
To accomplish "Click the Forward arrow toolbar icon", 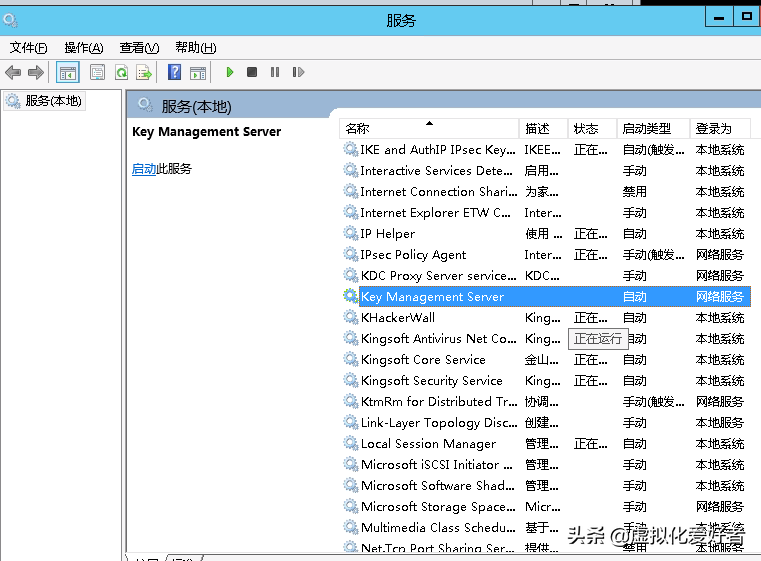I will (x=35, y=73).
